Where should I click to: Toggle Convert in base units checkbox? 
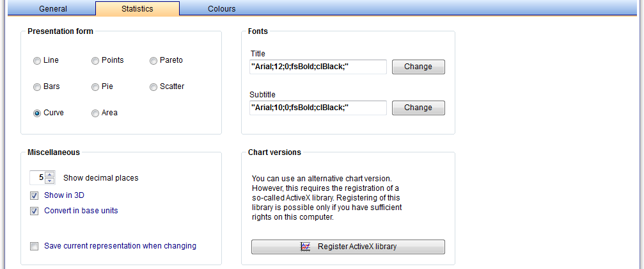pyautogui.click(x=34, y=211)
